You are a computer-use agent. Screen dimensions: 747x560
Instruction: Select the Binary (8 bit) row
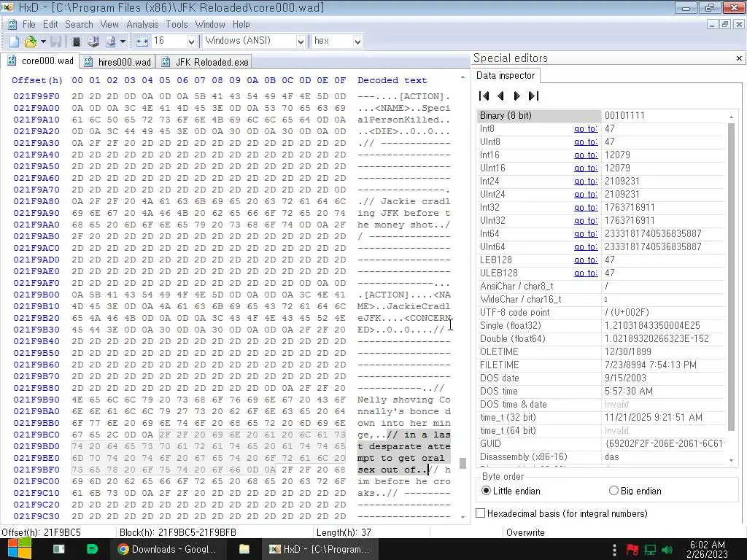pyautogui.click(x=602, y=116)
